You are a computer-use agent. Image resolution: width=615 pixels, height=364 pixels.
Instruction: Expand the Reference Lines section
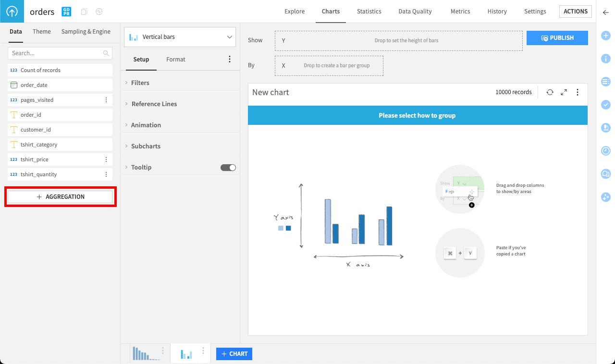(x=154, y=104)
